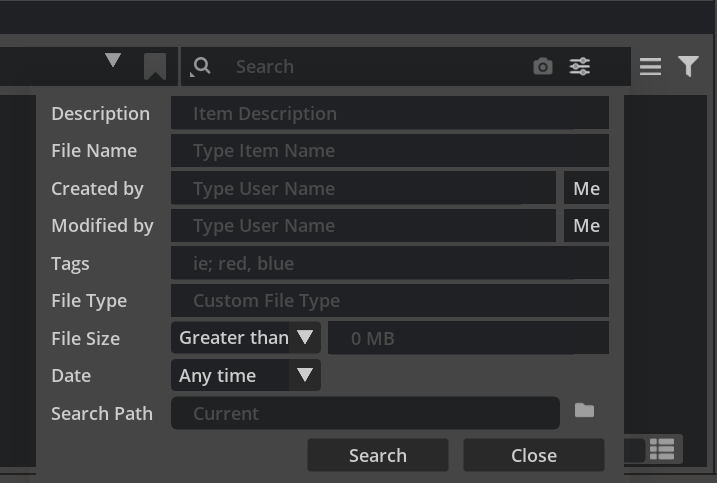Set Created by to Me
Viewport: 717px width, 483px height.
tap(586, 188)
